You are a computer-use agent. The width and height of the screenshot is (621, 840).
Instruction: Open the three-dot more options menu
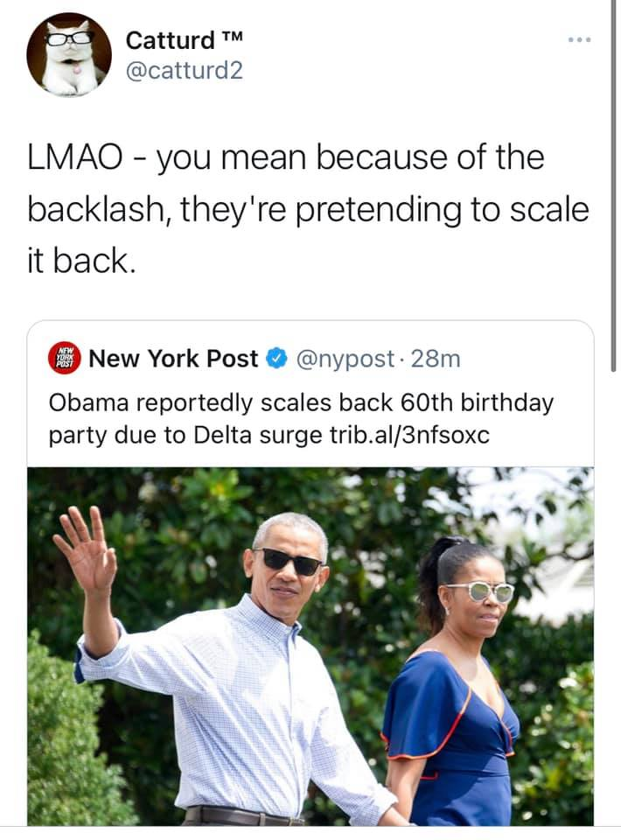point(578,39)
